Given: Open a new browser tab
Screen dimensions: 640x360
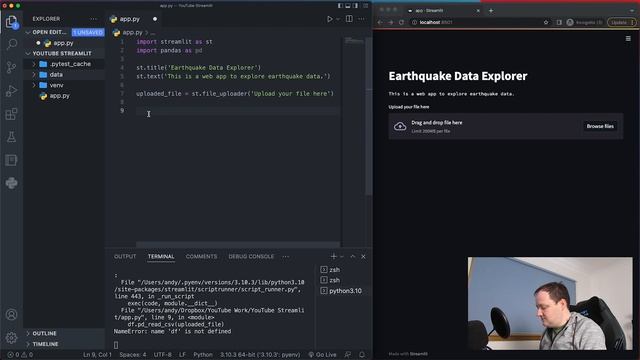Looking at the screenshot, I should click(x=491, y=11).
